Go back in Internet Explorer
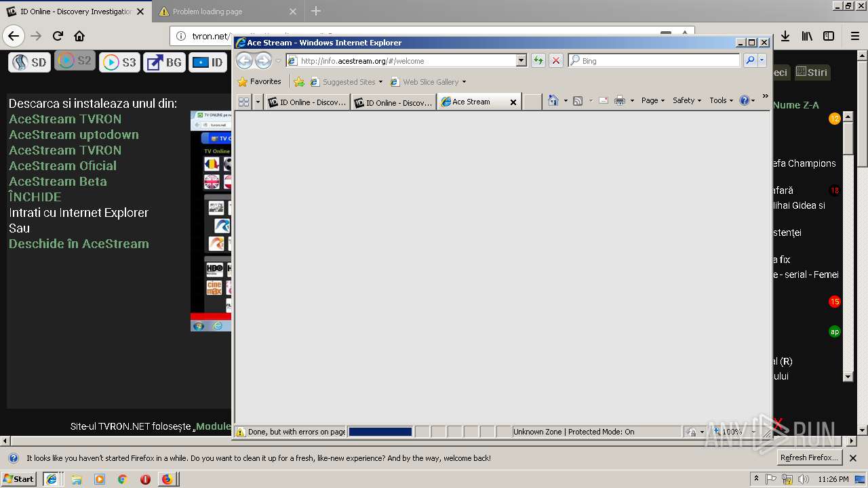 [244, 60]
